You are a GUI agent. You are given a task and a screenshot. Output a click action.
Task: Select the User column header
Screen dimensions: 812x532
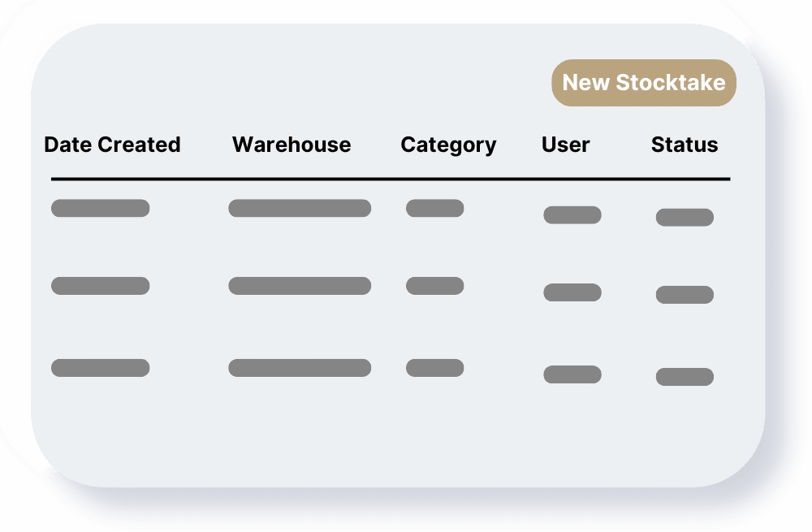pos(565,145)
